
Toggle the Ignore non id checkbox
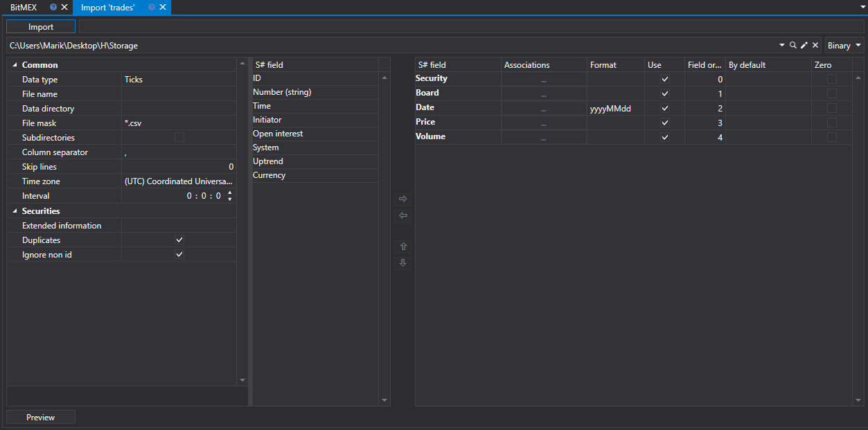pos(179,254)
